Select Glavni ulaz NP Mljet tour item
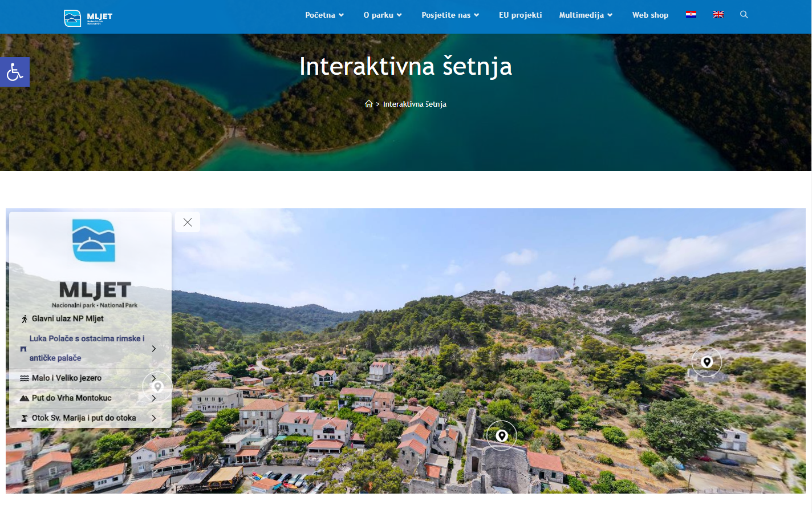Image resolution: width=812 pixels, height=513 pixels. point(90,319)
